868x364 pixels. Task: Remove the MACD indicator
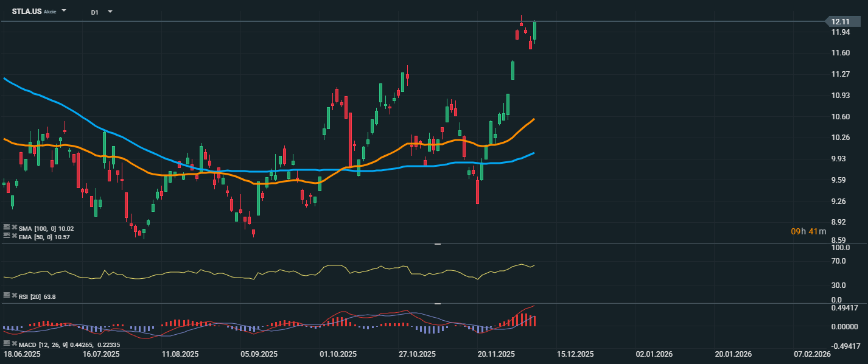click(14, 345)
